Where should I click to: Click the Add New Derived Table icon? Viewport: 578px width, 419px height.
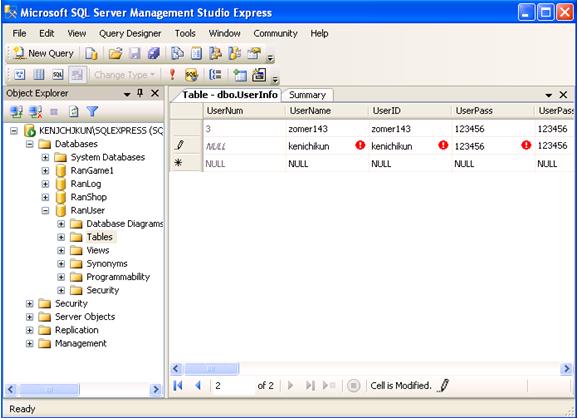pyautogui.click(x=259, y=75)
